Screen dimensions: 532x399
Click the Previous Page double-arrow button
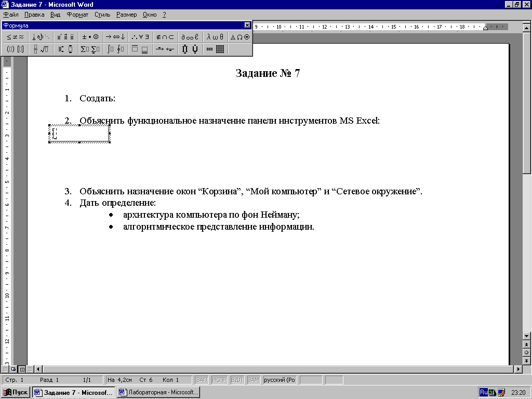pos(527,344)
